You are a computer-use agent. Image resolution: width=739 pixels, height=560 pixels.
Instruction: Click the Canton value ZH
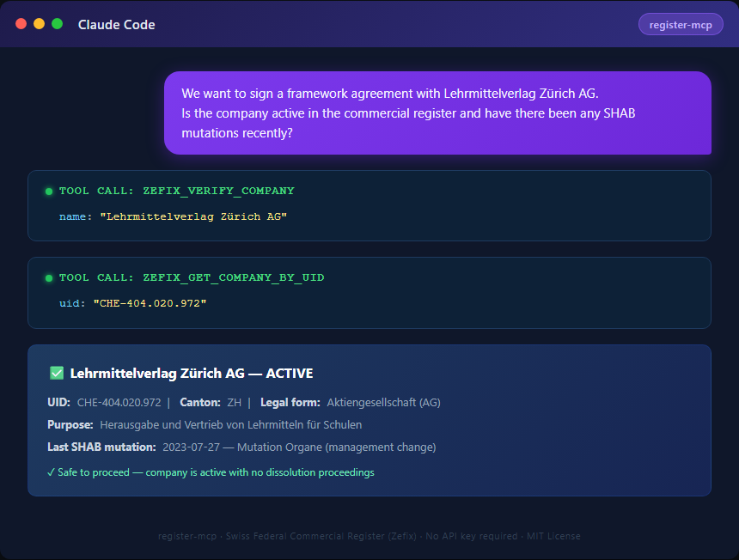[235, 403]
